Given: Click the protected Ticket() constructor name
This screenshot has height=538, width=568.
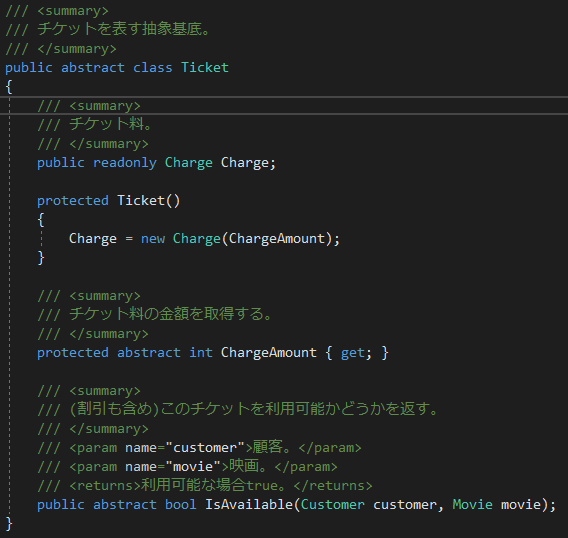Looking at the screenshot, I should [141, 201].
